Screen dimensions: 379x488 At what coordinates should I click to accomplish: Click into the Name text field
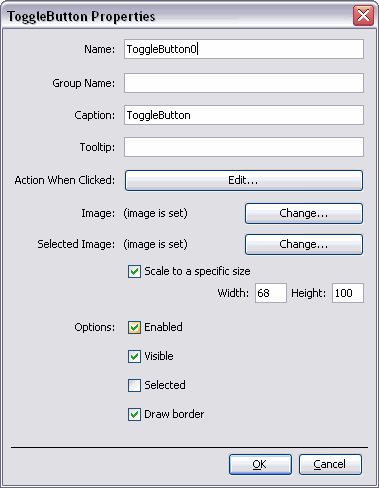pyautogui.click(x=244, y=49)
